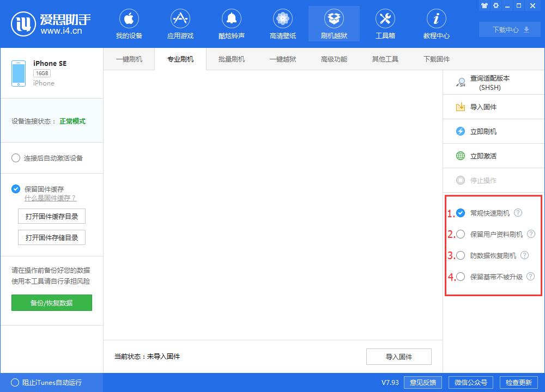The height and width of the screenshot is (392, 545).
Task: Open the 教程中心 tutorial center
Action: [x=436, y=24]
